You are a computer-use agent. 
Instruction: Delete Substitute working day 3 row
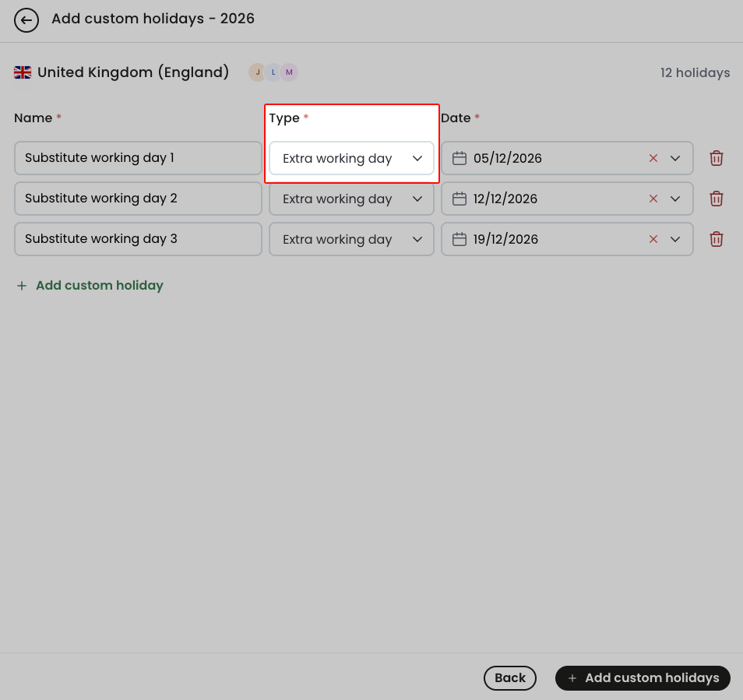716,239
